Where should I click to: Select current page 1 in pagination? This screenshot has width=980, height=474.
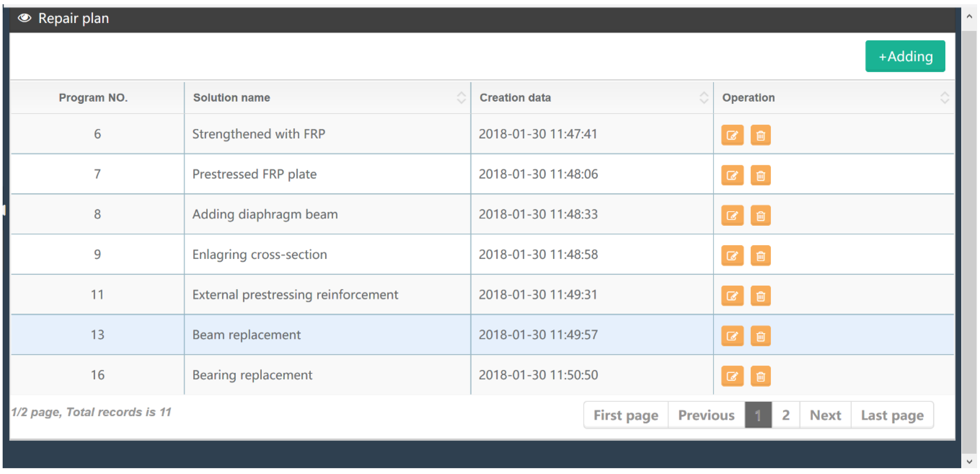pyautogui.click(x=757, y=415)
